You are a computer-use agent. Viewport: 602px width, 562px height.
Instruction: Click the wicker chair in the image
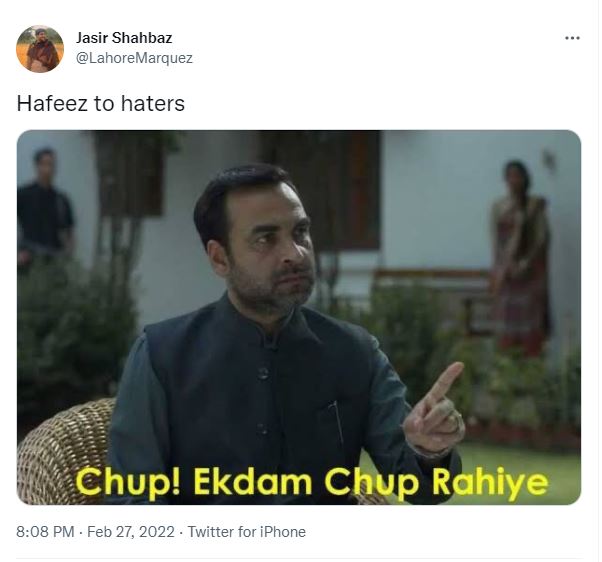point(65,451)
